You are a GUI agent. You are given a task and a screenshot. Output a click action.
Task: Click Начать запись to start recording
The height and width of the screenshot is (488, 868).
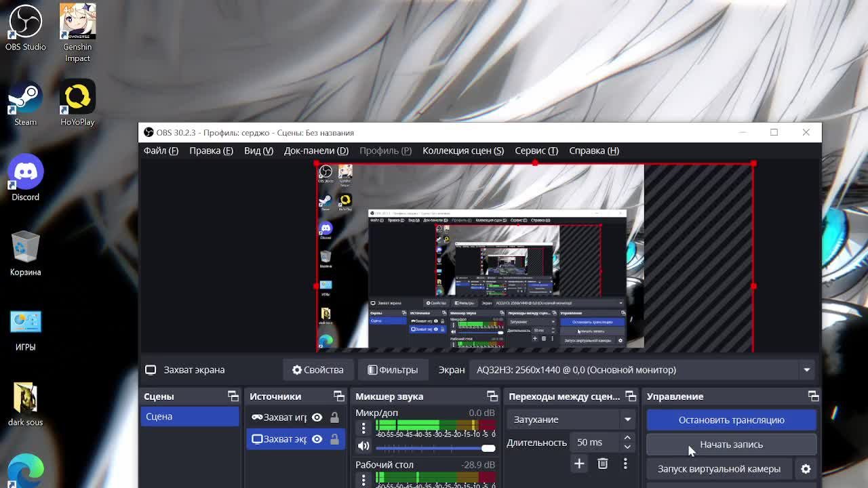click(x=731, y=445)
